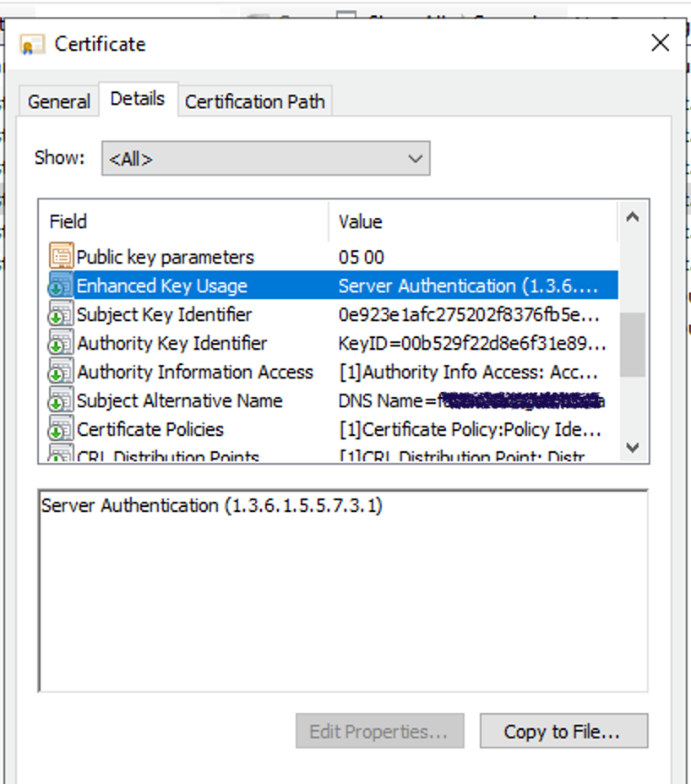691x784 pixels.
Task: Click the field list scrollbar thumb
Action: 632,343
